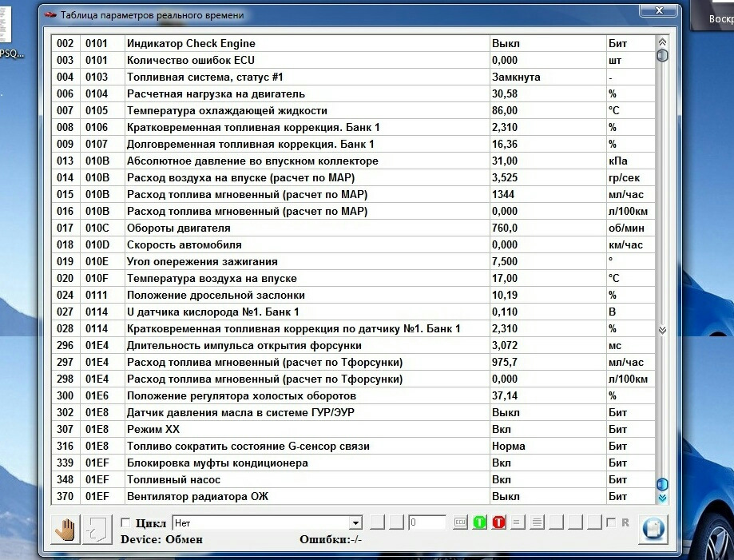Click the value 86,00 temperature cell
The height and width of the screenshot is (560, 734).
(548, 110)
